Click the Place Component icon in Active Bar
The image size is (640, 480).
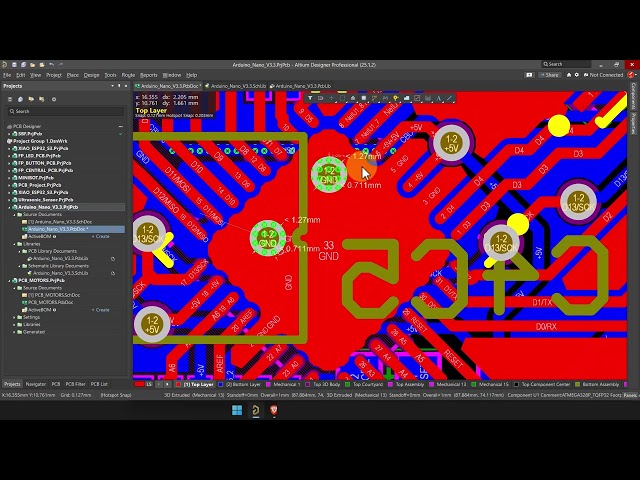pos(364,98)
